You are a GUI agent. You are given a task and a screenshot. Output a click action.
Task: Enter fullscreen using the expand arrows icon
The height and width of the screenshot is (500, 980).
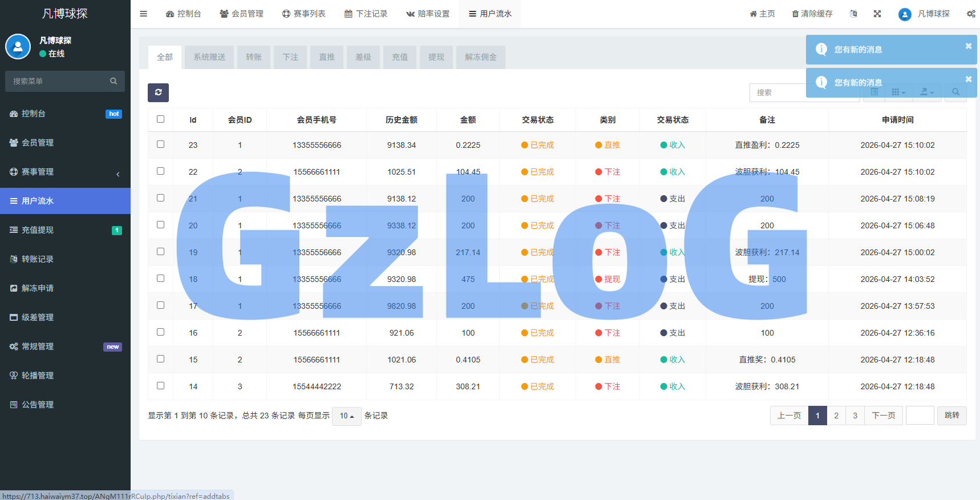(877, 14)
